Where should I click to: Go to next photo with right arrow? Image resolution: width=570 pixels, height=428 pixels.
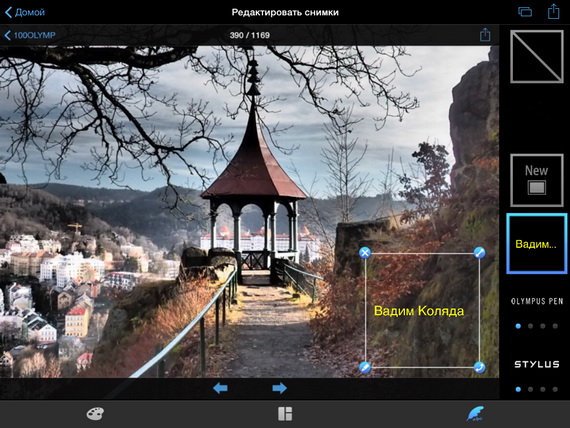coord(279,388)
